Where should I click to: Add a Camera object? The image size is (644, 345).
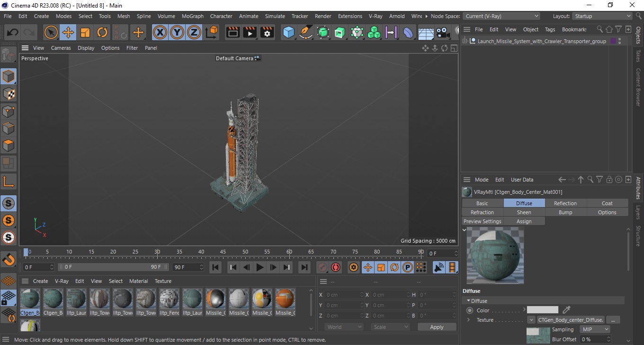443,32
